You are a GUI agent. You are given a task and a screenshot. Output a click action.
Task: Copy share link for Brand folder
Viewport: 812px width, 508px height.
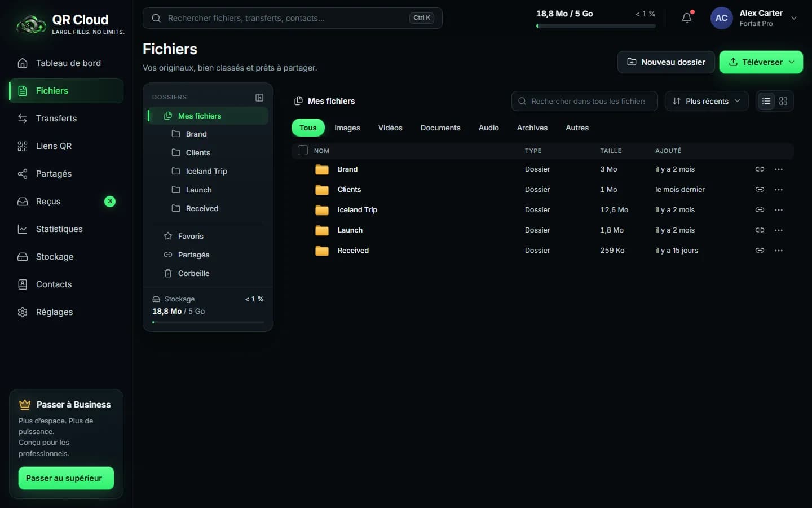click(760, 169)
